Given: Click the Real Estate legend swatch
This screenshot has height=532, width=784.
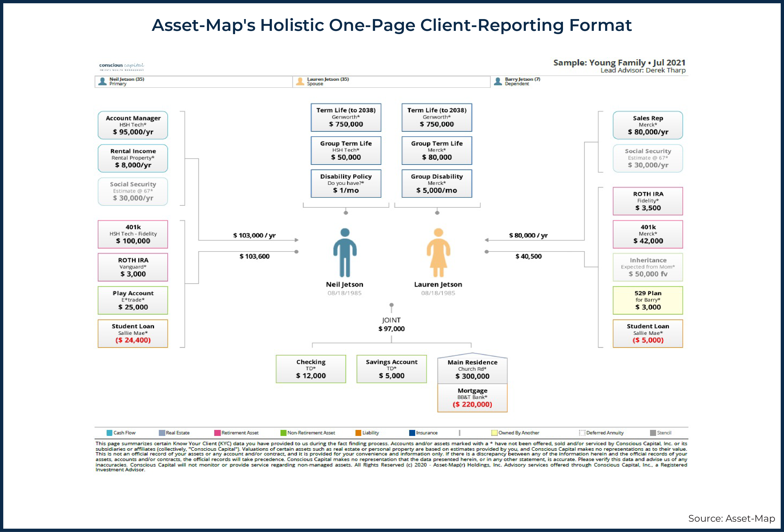Looking at the screenshot, I should pyautogui.click(x=162, y=433).
